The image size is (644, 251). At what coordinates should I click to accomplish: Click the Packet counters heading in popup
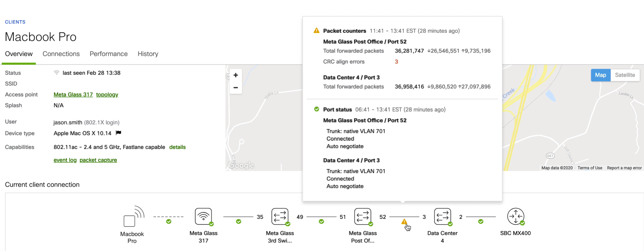click(x=344, y=31)
